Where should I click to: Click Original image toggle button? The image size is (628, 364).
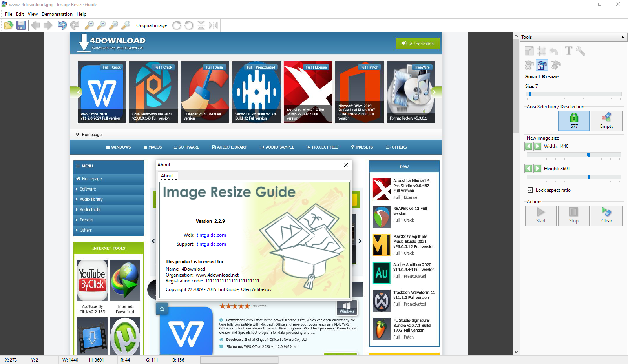pyautogui.click(x=152, y=25)
